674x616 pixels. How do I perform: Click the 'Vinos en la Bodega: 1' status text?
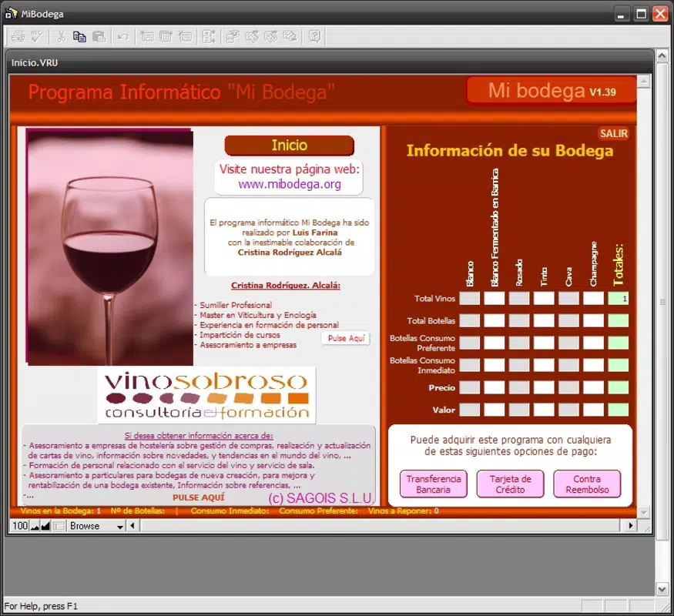point(61,511)
